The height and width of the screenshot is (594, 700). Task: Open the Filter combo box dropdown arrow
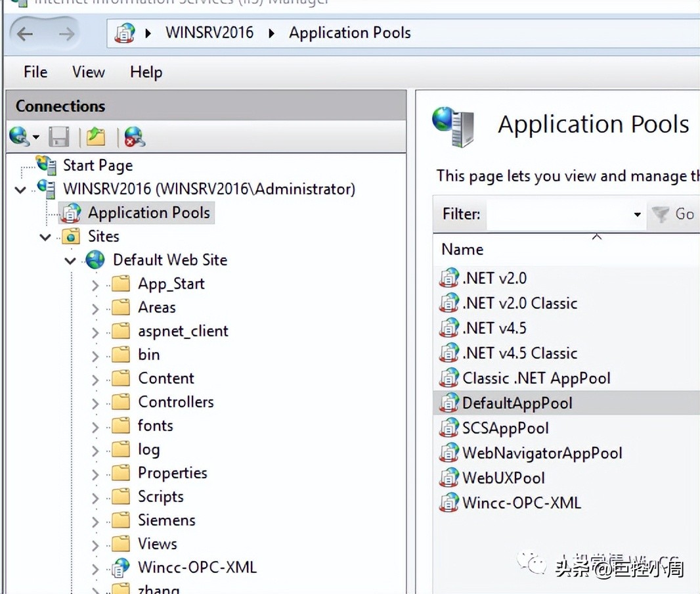636,215
